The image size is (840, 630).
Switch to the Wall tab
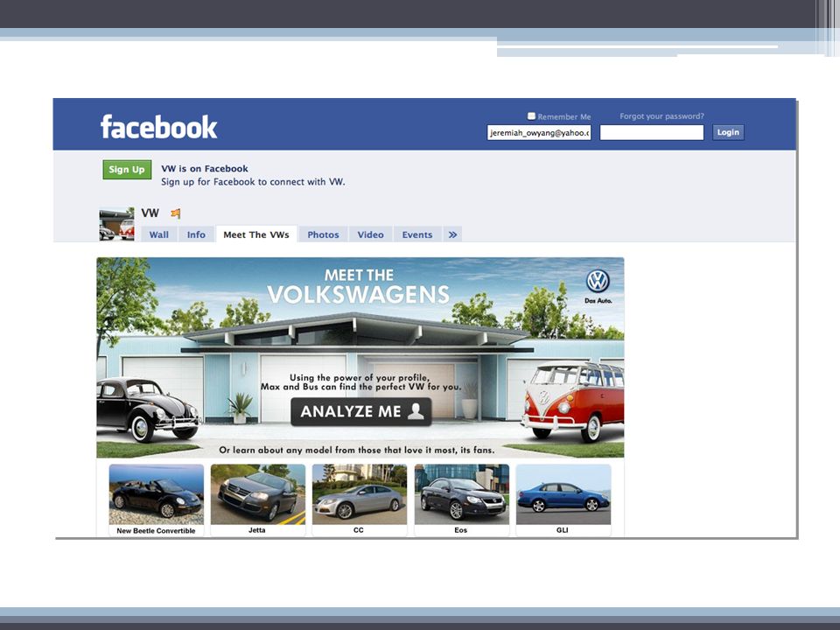pos(158,234)
